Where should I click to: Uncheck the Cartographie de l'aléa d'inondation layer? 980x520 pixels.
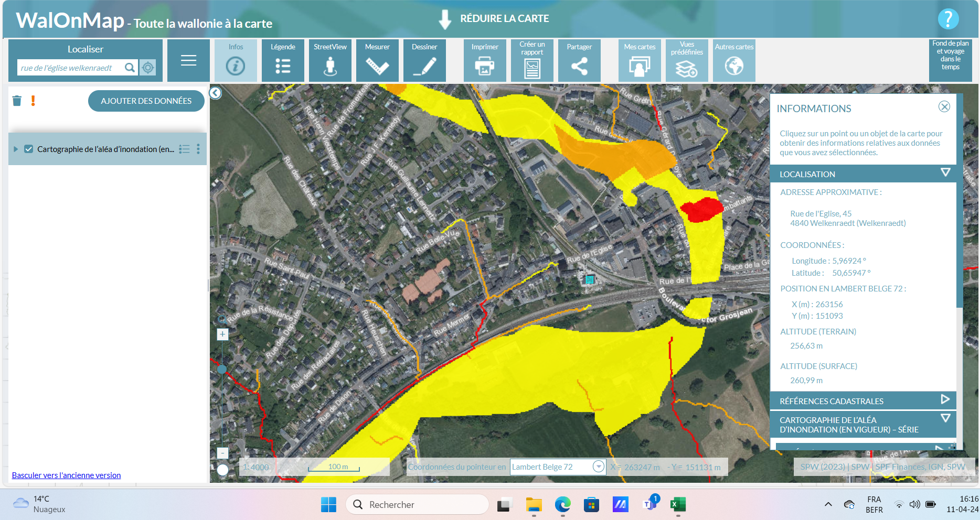29,149
